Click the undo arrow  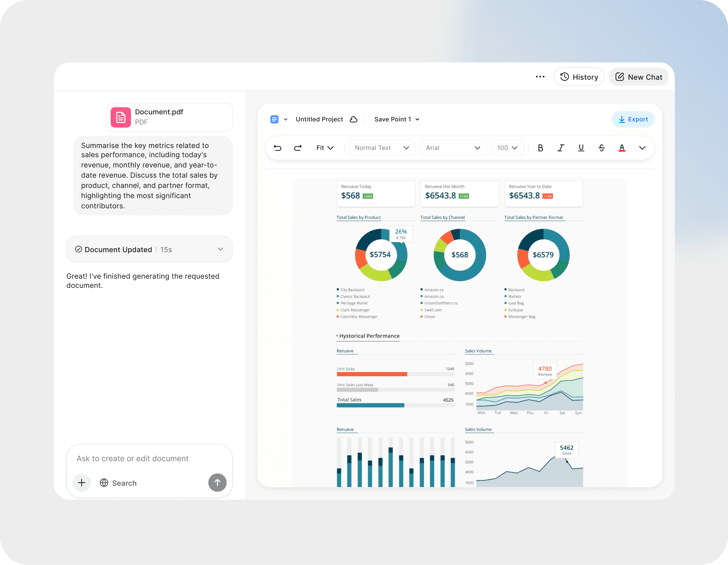[x=278, y=148]
